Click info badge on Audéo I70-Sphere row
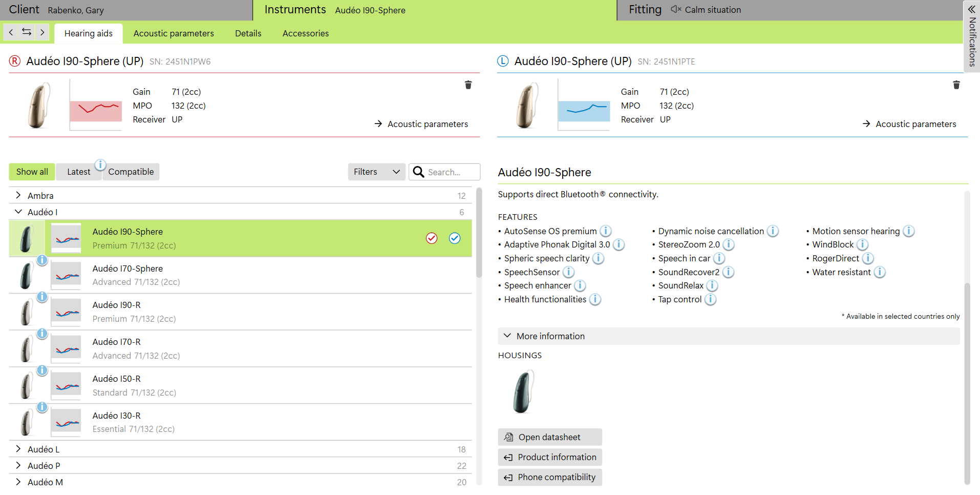This screenshot has width=980, height=495. (x=42, y=260)
